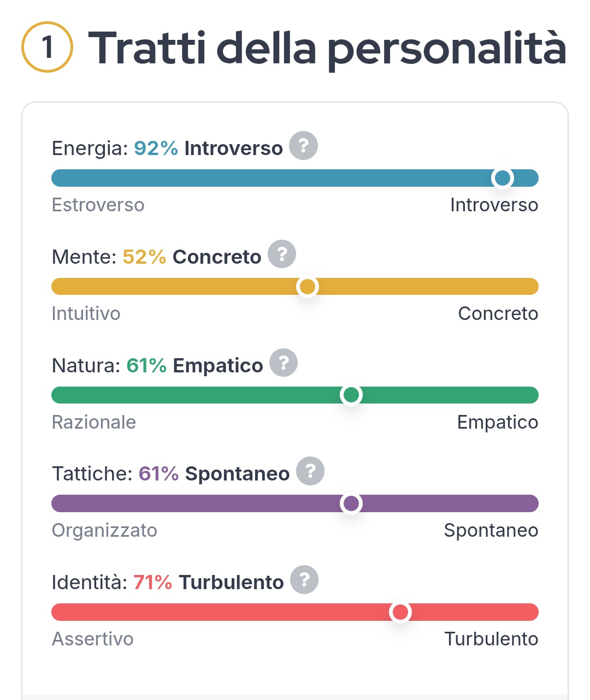Click the circled number 1 badge
Screen dimensions: 590x700
[47, 47]
